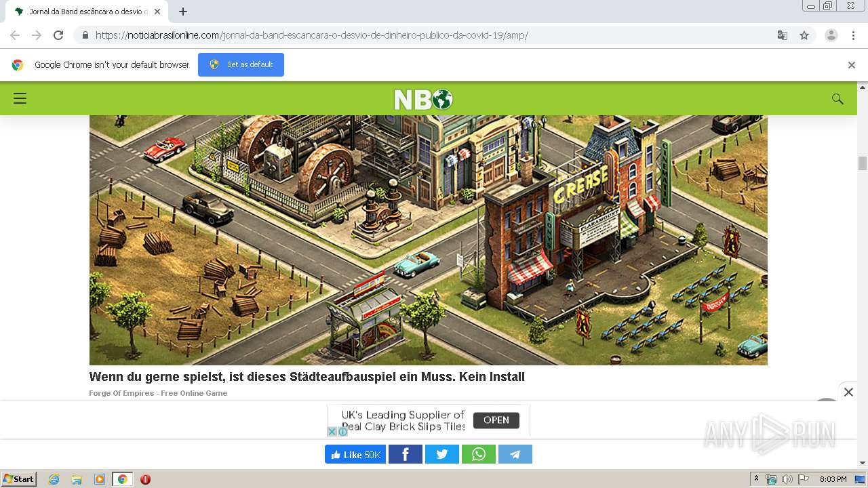
Task: Switch to Chrome in taskbar
Action: (123, 479)
